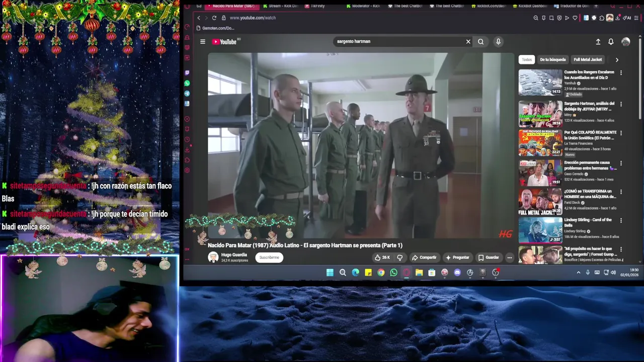Viewport: 644px width, 362px height.
Task: Open the Hugo Guardia channel avatar
Action: pos(213,257)
